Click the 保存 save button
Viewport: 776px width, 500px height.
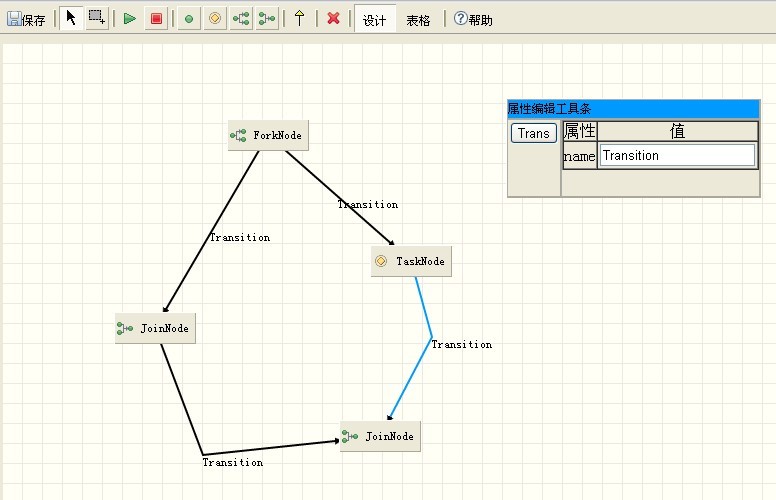26,19
